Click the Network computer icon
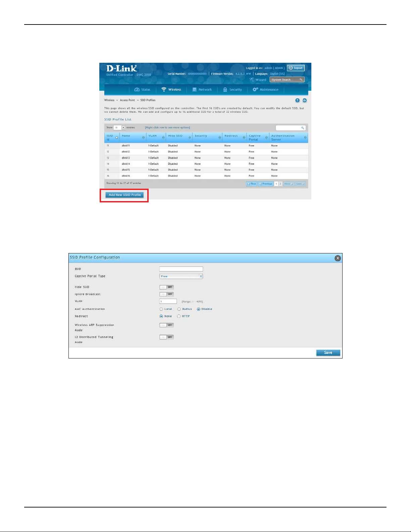 tap(195, 90)
